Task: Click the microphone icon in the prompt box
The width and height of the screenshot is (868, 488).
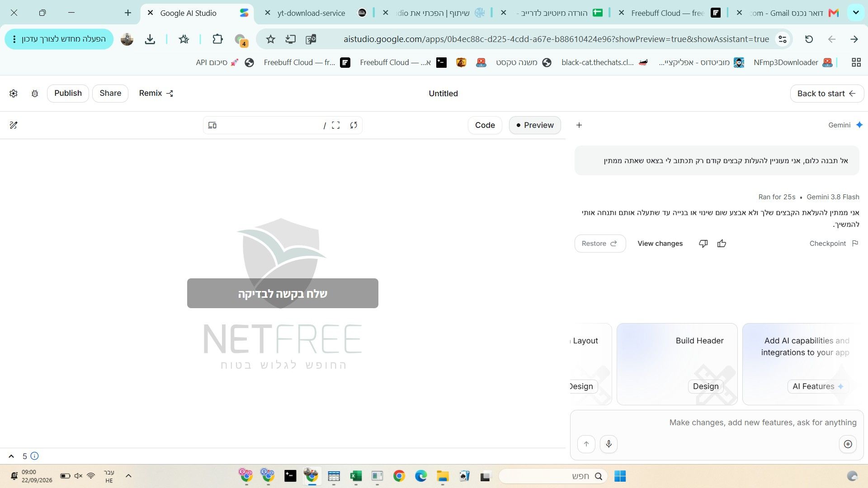Action: click(609, 444)
